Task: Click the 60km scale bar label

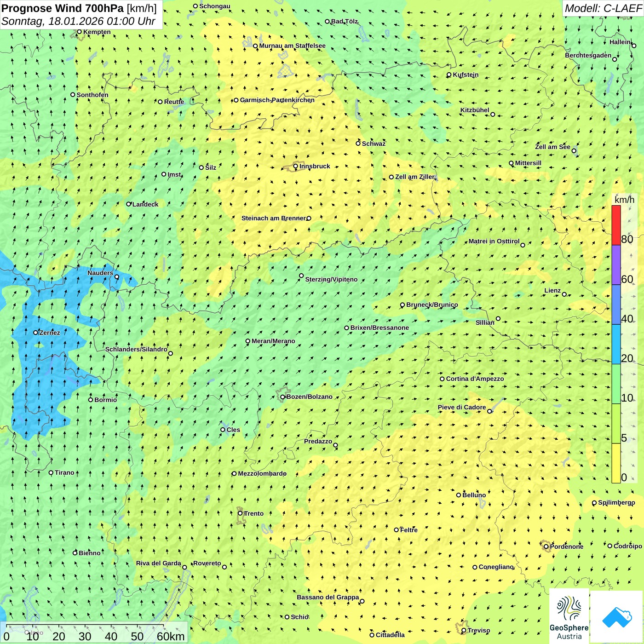Action: click(x=171, y=636)
